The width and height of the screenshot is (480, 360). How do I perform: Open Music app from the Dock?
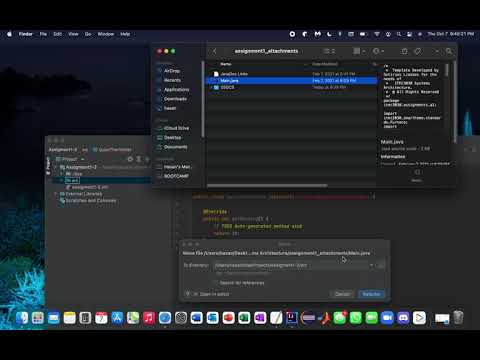point(149,318)
